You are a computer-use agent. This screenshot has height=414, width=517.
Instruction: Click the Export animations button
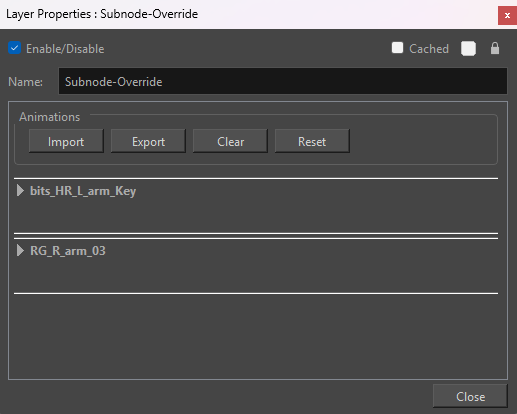pyautogui.click(x=148, y=141)
